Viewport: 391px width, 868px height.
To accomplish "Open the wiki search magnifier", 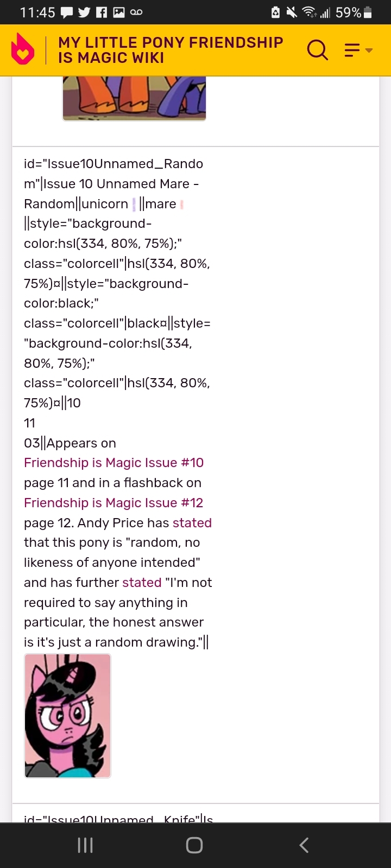I will click(x=317, y=50).
